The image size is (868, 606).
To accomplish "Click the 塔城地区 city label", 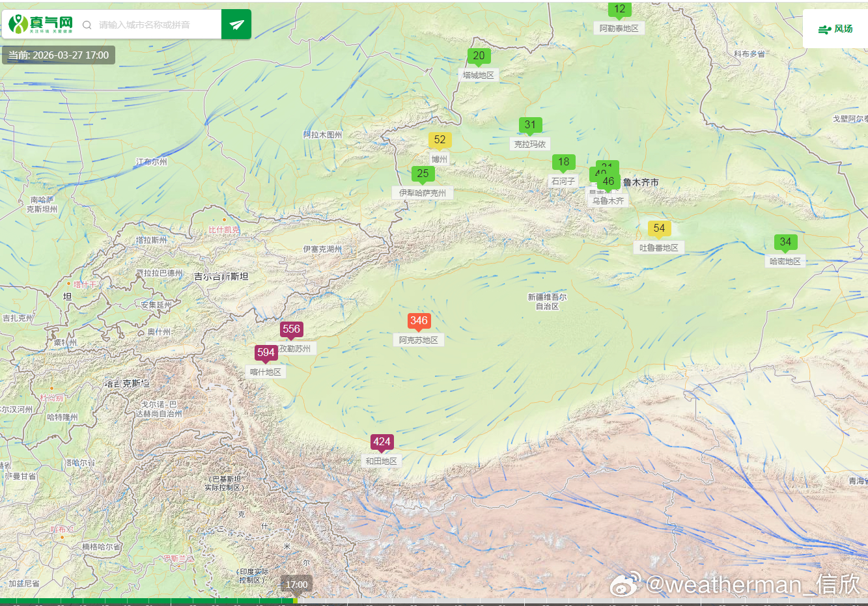I will pyautogui.click(x=479, y=76).
